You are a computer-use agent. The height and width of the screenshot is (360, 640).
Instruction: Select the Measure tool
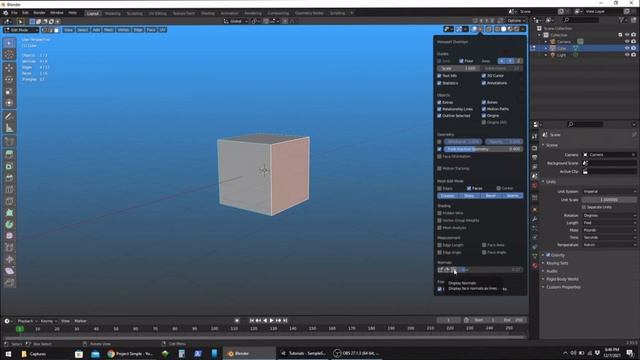coord(9,128)
